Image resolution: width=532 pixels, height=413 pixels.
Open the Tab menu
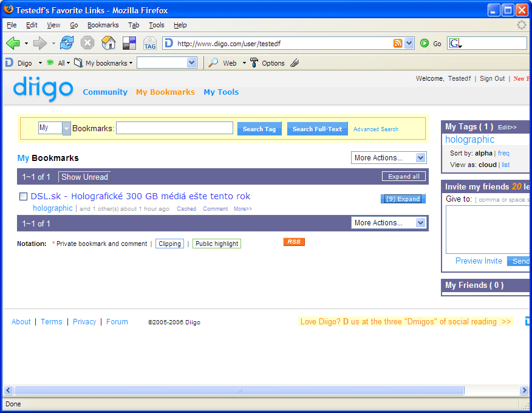coord(134,25)
